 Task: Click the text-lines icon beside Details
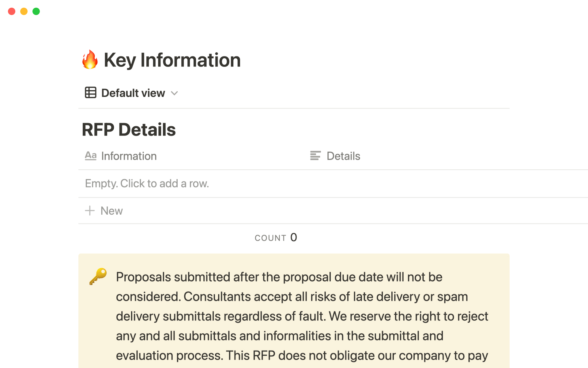pyautogui.click(x=315, y=156)
